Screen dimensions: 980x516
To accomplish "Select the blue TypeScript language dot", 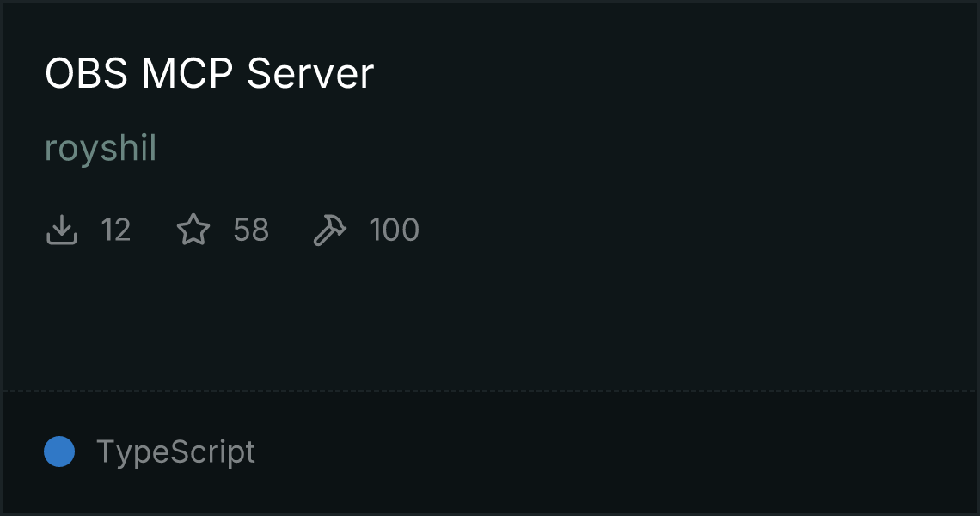I will tap(59, 451).
